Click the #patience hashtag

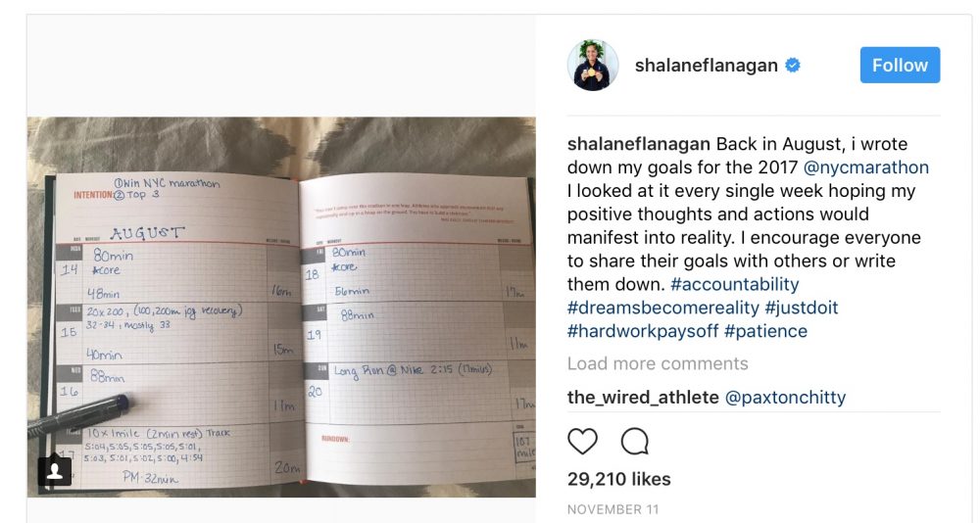coord(765,331)
